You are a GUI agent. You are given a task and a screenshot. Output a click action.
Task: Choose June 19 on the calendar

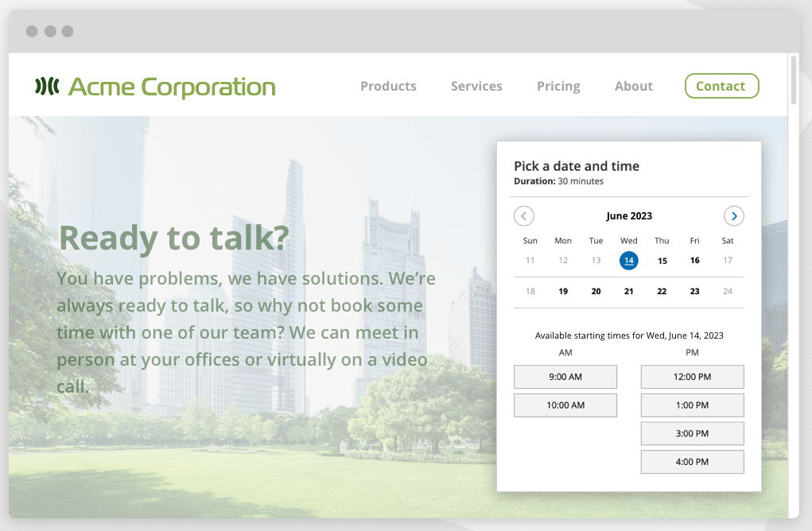tap(563, 292)
